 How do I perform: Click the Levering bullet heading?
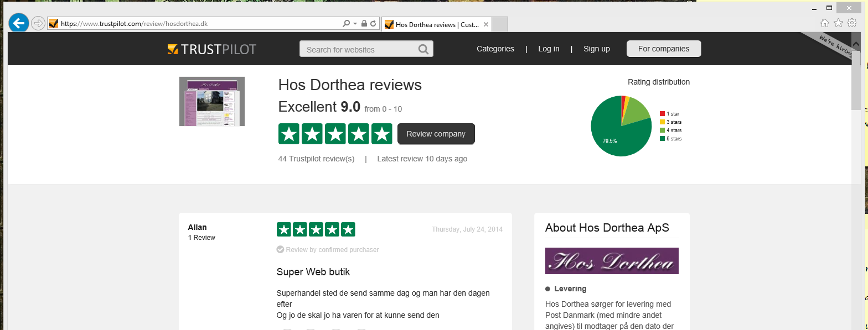pyautogui.click(x=570, y=289)
